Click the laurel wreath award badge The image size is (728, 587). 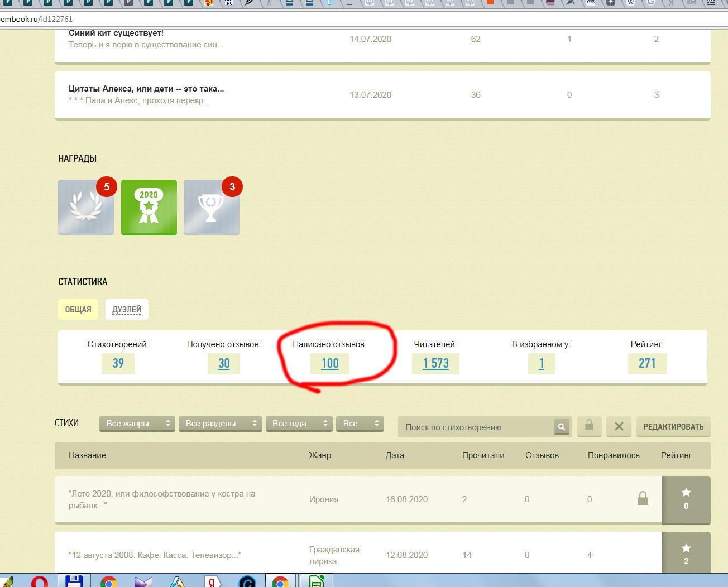click(86, 208)
